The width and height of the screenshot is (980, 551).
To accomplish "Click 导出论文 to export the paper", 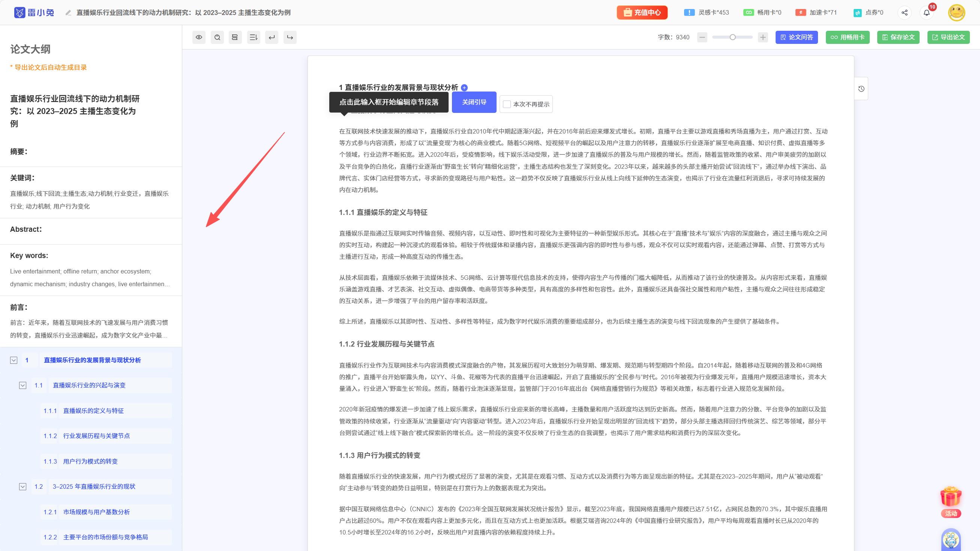I will pos(948,37).
